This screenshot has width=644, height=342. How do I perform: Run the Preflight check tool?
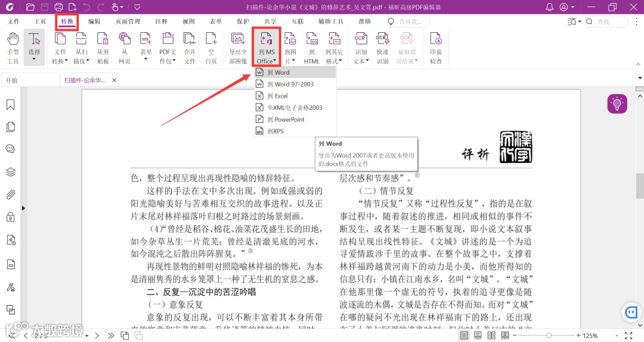tap(436, 48)
